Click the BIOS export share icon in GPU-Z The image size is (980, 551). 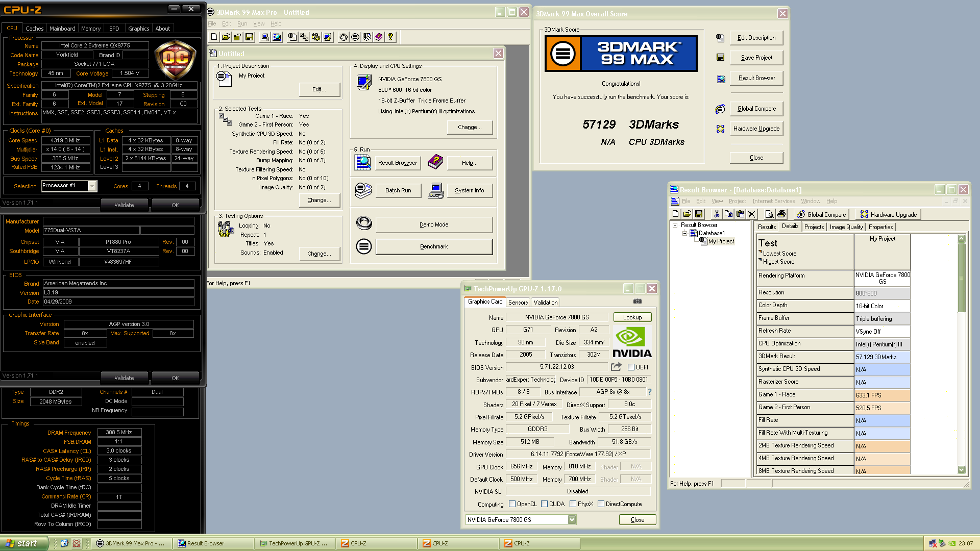(616, 367)
